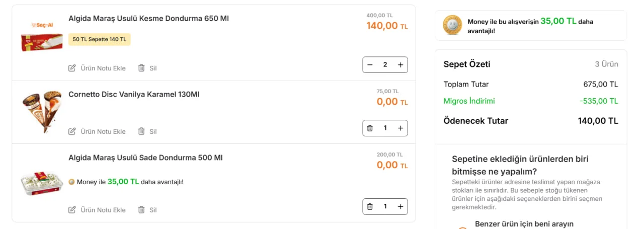644x229 pixels.
Task: Open Cornetto Disc product thumbnail
Action: point(41,112)
